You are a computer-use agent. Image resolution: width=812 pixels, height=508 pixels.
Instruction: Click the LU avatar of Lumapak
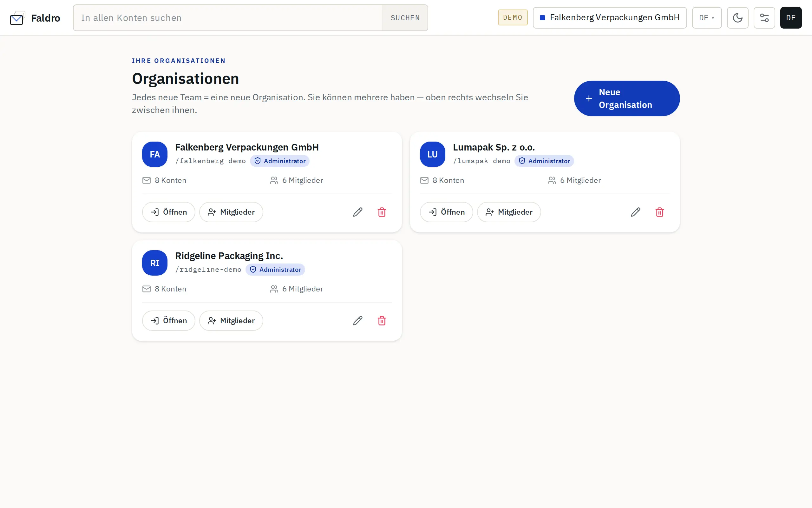pos(433,154)
